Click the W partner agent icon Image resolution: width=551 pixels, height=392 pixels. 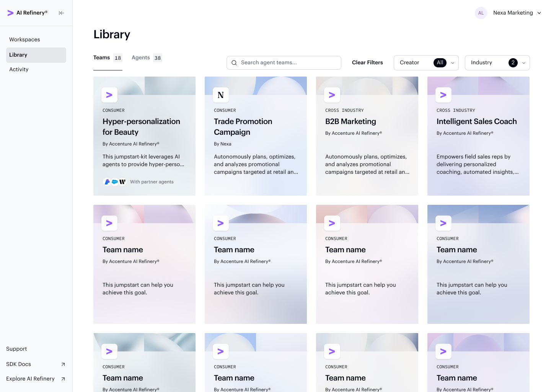(122, 182)
